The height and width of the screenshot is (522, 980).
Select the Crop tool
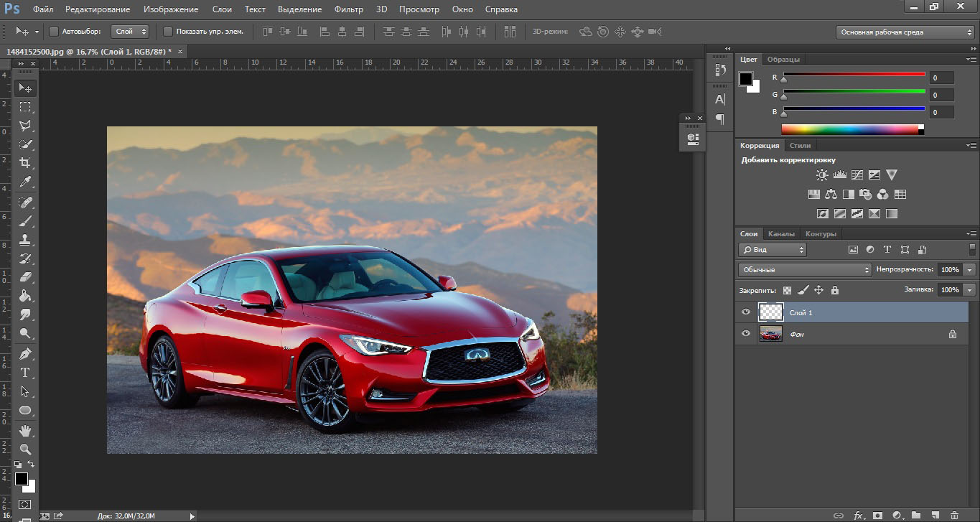click(25, 163)
